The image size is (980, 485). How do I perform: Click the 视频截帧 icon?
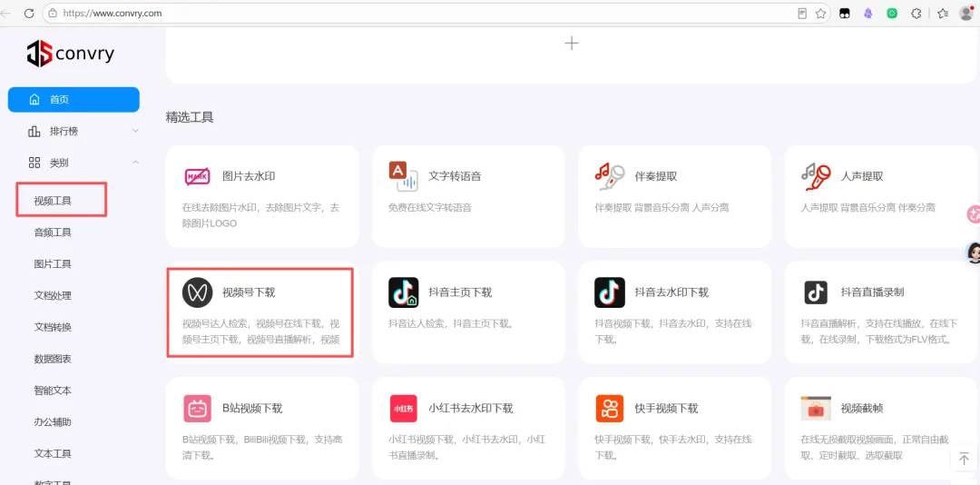(x=816, y=409)
